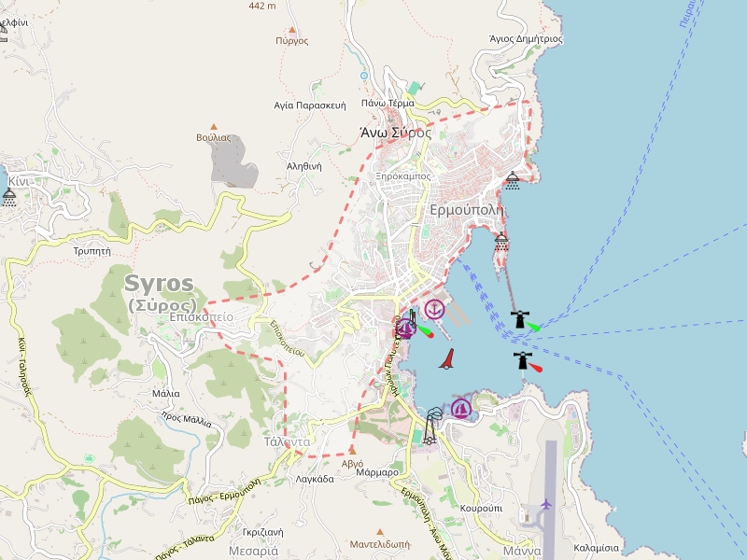Click the Άνω Σύρος town label

coord(396,133)
